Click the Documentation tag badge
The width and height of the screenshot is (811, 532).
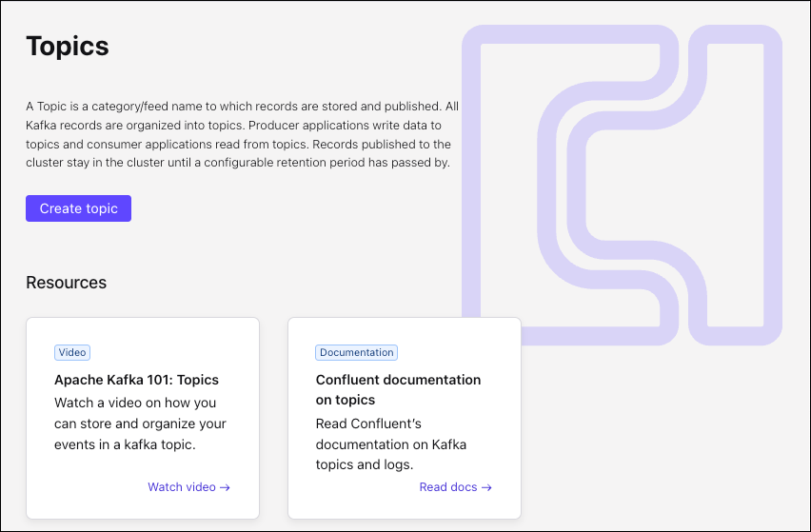pos(356,352)
